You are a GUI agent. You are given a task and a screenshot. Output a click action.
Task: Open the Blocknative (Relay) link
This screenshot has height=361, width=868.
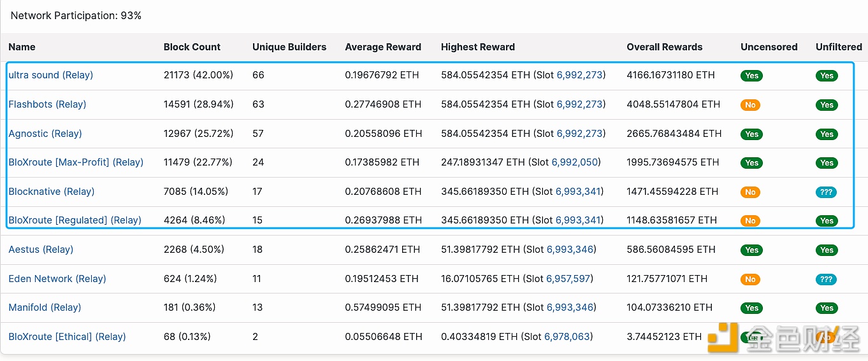pyautogui.click(x=52, y=192)
